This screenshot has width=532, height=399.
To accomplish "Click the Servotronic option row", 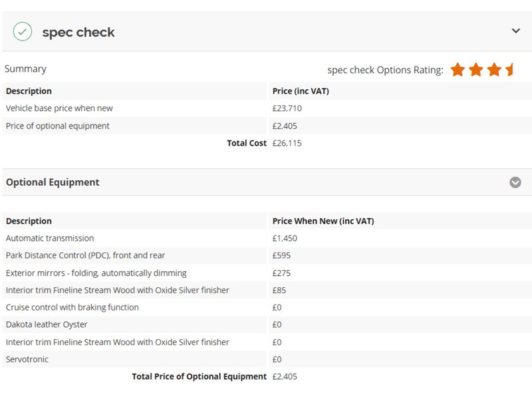I will click(267, 359).
